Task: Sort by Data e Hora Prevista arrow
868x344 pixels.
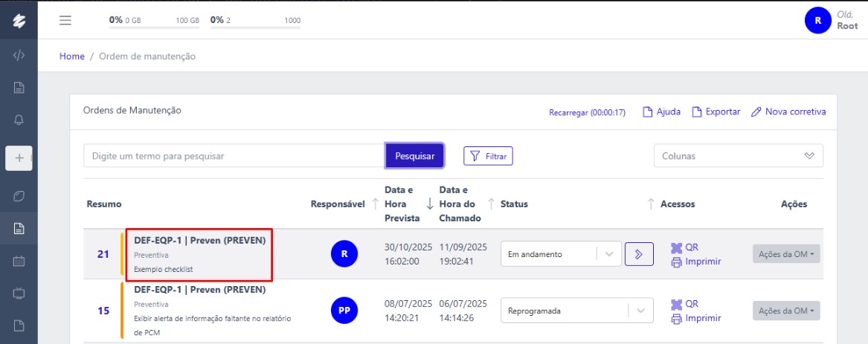Action: (x=430, y=204)
